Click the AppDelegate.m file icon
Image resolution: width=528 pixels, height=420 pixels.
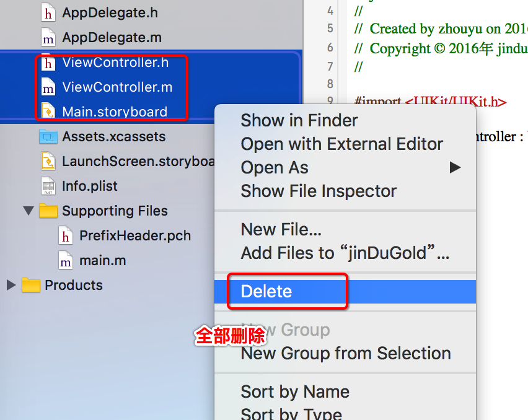[x=48, y=37]
